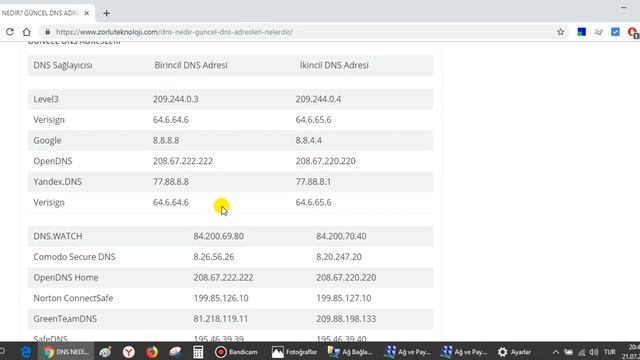Select Google secondary DNS 8.8.4.4
The image size is (640, 360).
coord(309,140)
